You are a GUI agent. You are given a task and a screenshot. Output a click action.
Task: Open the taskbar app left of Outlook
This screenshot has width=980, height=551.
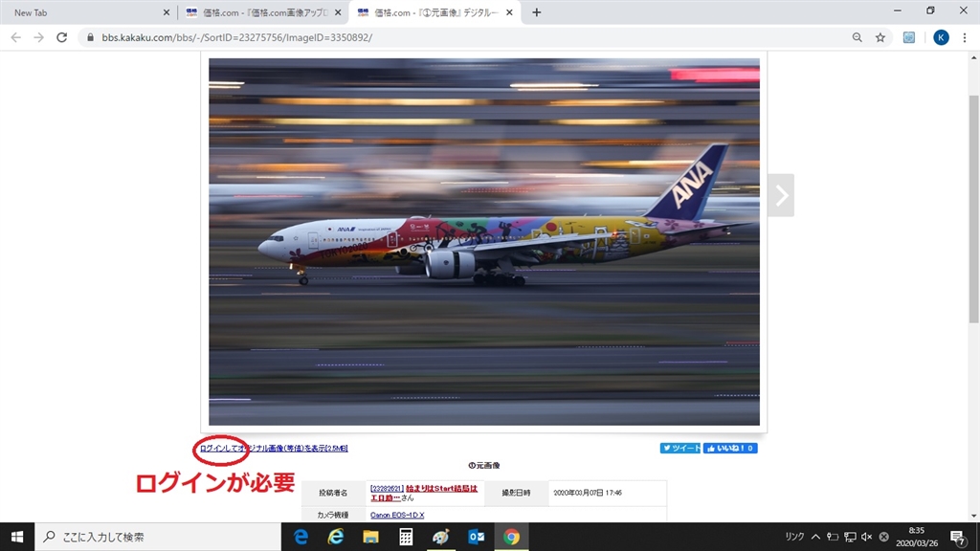point(440,537)
